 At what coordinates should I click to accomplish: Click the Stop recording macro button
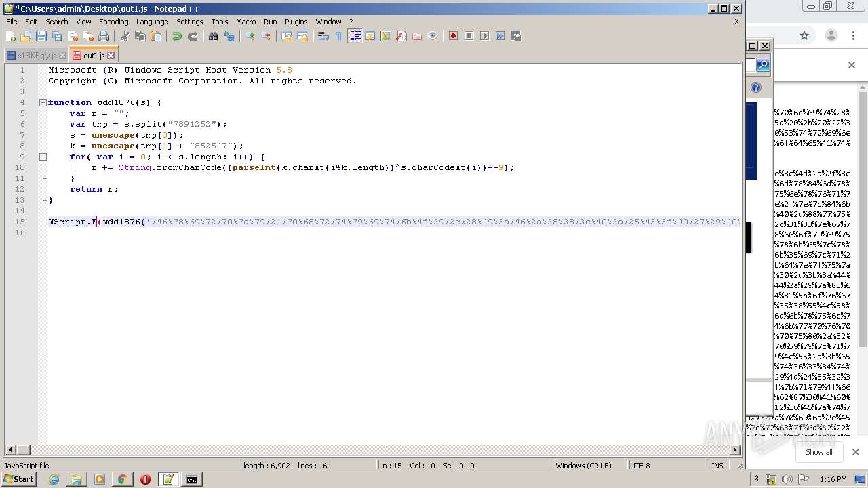click(469, 36)
